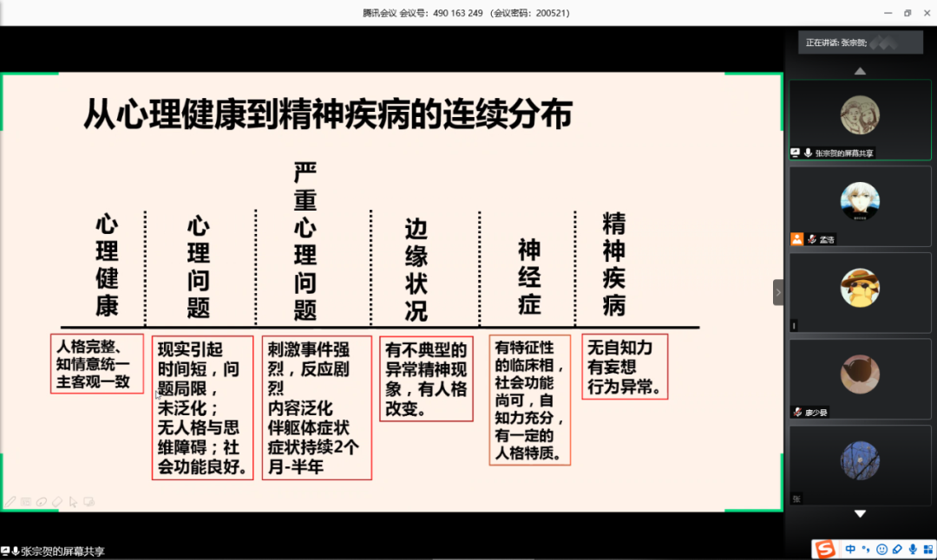Select the eraser annotation tool
This screenshot has width=937, height=560.
pyautogui.click(x=57, y=502)
